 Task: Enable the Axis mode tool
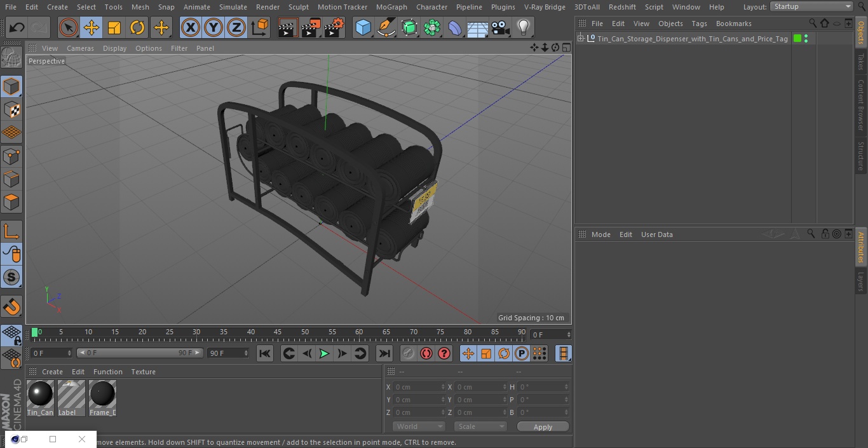(x=11, y=231)
